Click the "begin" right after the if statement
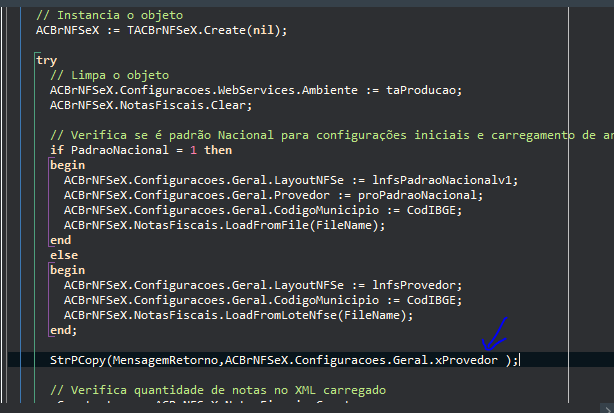Image resolution: width=614 pixels, height=413 pixels. 67,165
